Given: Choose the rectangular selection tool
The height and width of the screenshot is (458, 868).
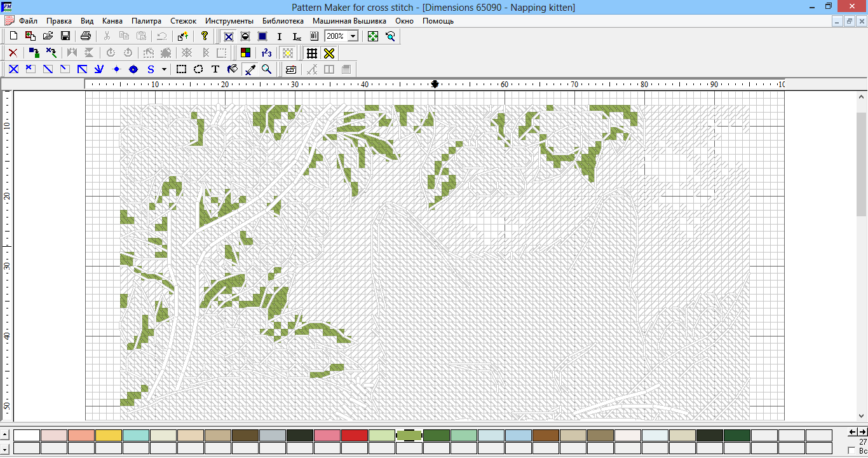Looking at the screenshot, I should (x=181, y=69).
